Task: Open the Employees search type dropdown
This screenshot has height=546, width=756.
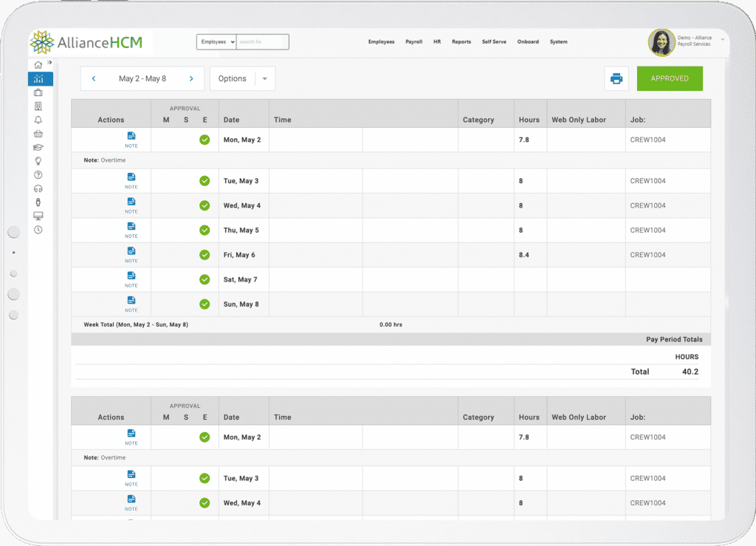Action: click(216, 41)
